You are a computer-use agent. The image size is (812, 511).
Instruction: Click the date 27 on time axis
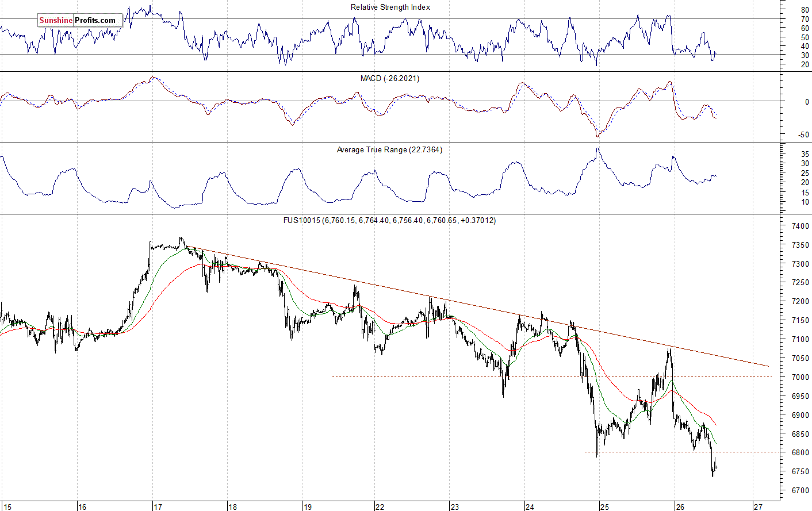click(x=759, y=507)
